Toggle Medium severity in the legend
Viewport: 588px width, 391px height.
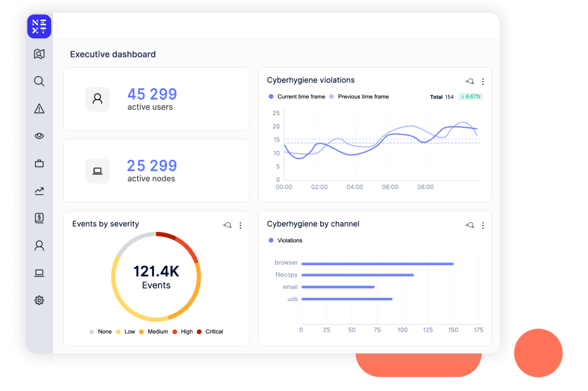tap(154, 332)
